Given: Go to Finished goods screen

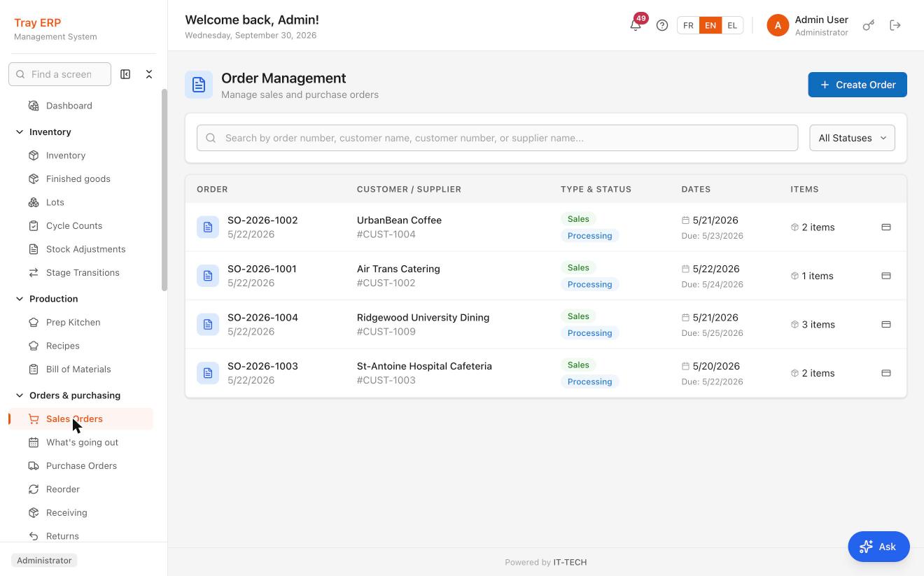Looking at the screenshot, I should 78,178.
